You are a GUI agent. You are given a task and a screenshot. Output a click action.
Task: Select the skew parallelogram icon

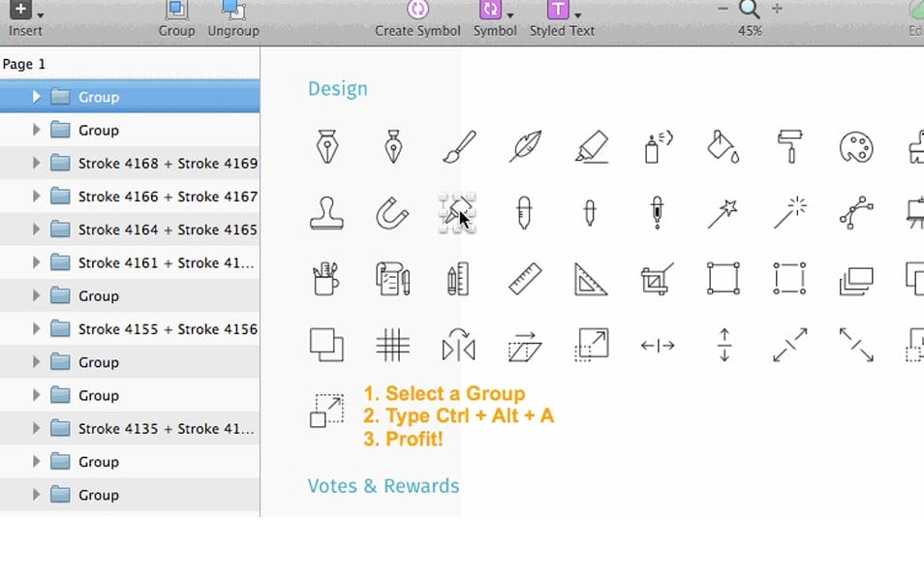click(x=525, y=347)
